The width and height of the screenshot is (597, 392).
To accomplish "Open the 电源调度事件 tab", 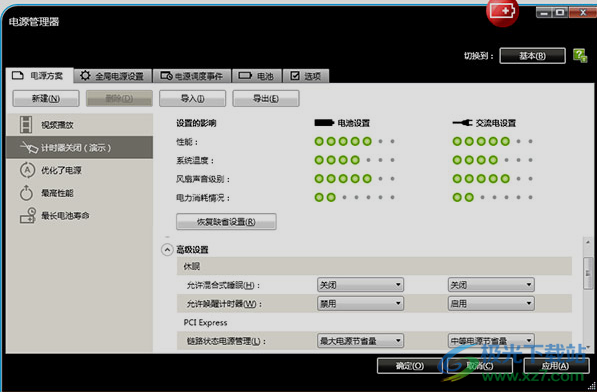I will click(192, 76).
